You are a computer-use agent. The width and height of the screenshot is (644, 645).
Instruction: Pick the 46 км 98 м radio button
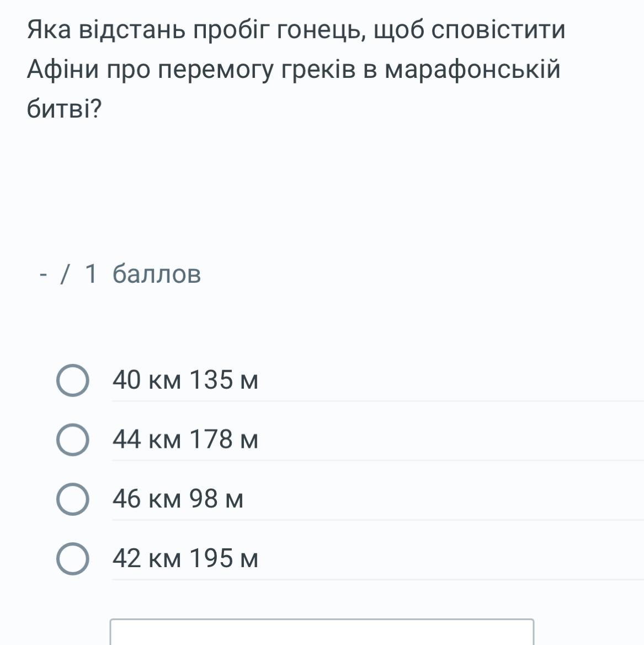[72, 500]
